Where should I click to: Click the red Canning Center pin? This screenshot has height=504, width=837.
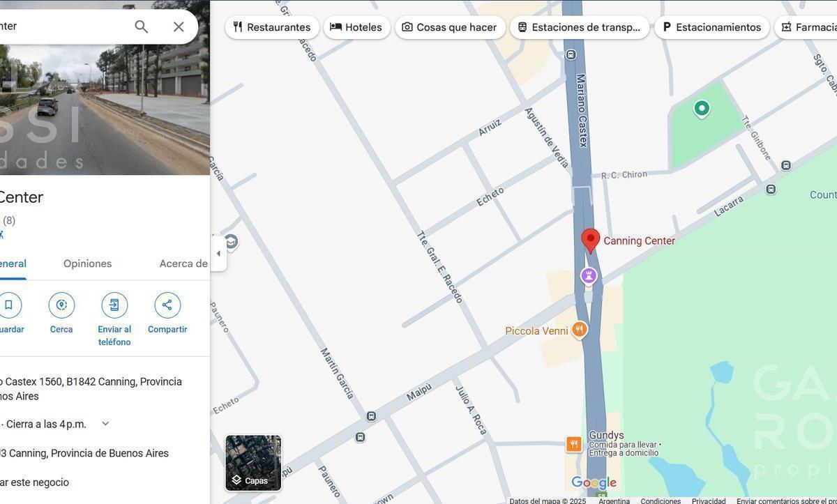(591, 240)
